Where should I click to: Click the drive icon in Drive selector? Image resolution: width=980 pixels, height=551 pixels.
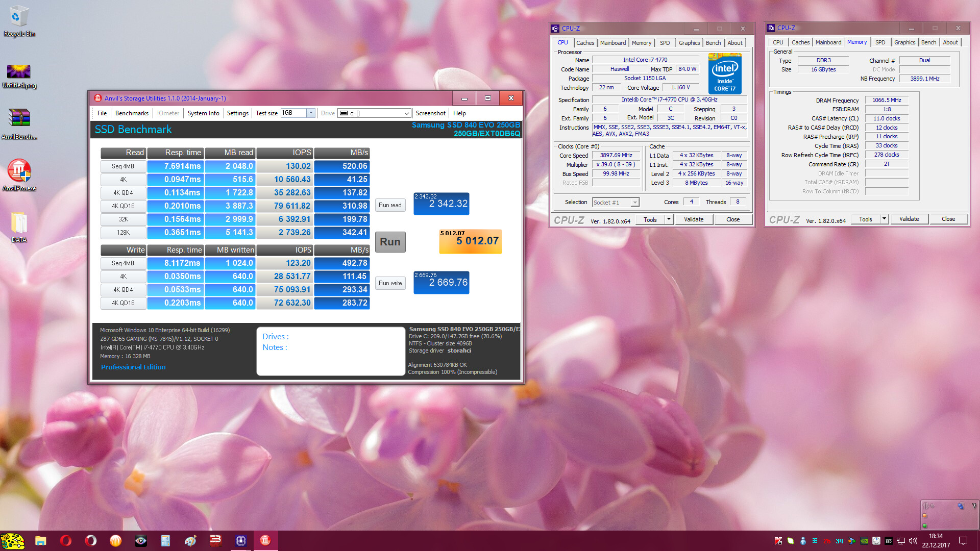click(x=344, y=113)
